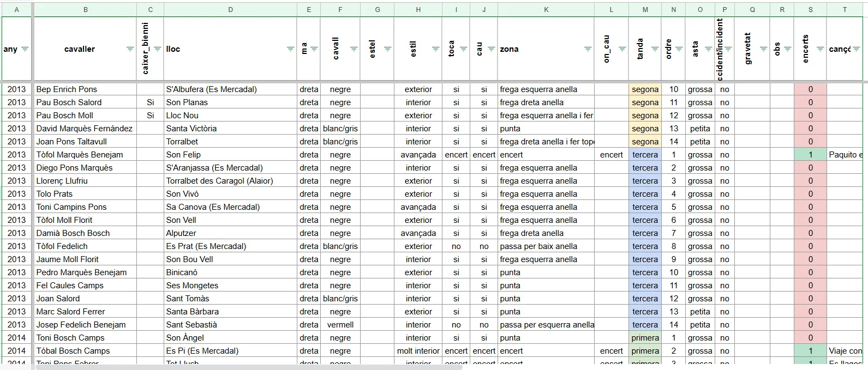Select column T header
The width and height of the screenshot is (868, 370).
[845, 10]
